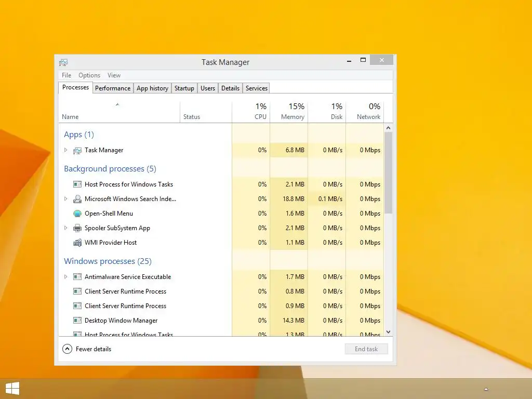The width and height of the screenshot is (532, 399).
Task: Select the Processes tab
Action: 75,87
